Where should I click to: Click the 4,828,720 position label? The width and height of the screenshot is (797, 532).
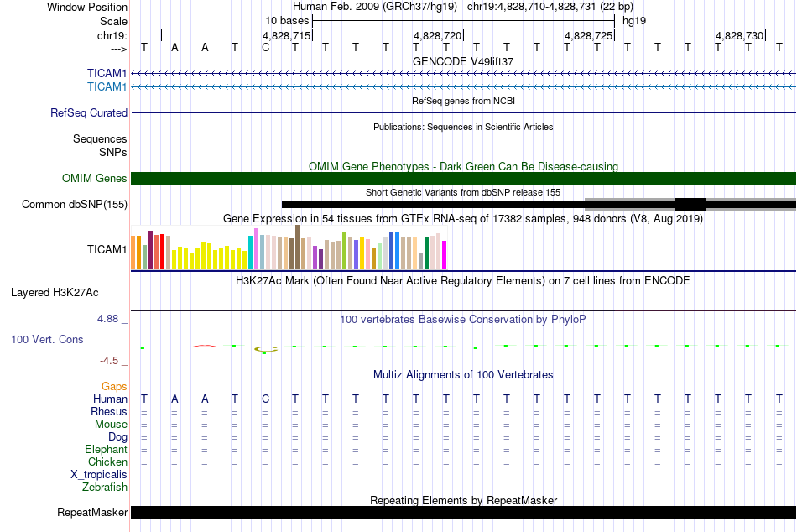437,35
